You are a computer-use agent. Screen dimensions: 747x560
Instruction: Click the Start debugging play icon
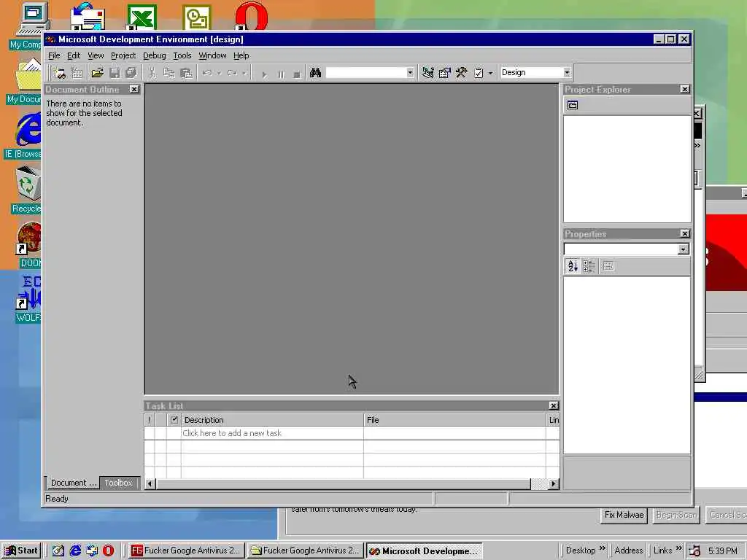pos(264,74)
